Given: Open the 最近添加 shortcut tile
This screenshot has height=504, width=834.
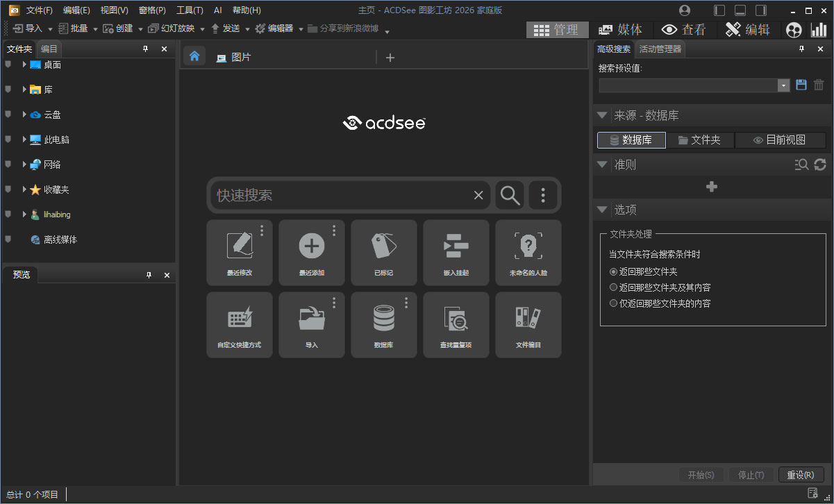Looking at the screenshot, I should coord(312,253).
